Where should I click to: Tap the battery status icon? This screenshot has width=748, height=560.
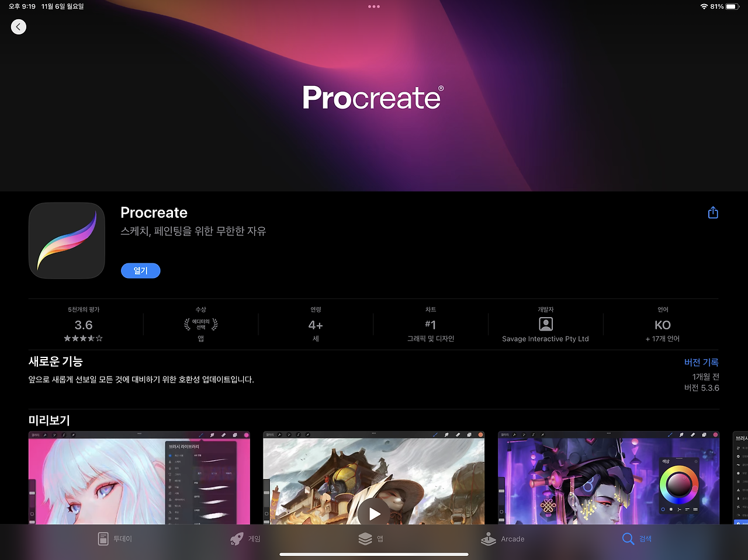(x=733, y=6)
